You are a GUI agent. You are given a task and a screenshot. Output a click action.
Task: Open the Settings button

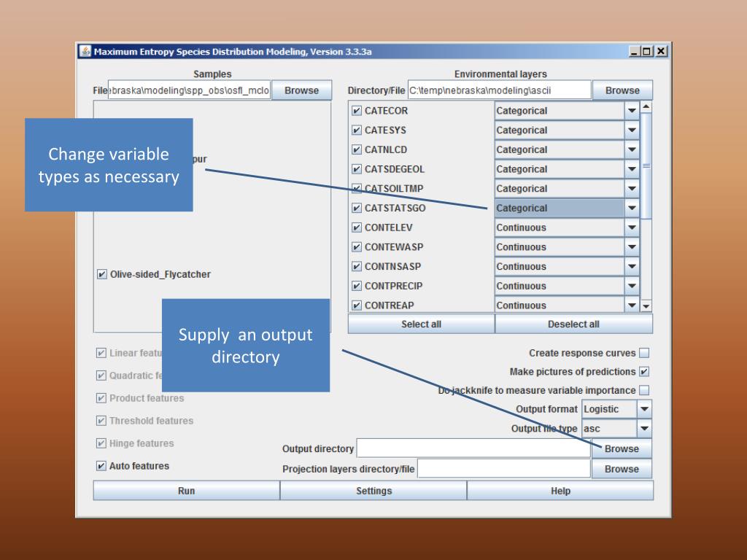pos(374,491)
